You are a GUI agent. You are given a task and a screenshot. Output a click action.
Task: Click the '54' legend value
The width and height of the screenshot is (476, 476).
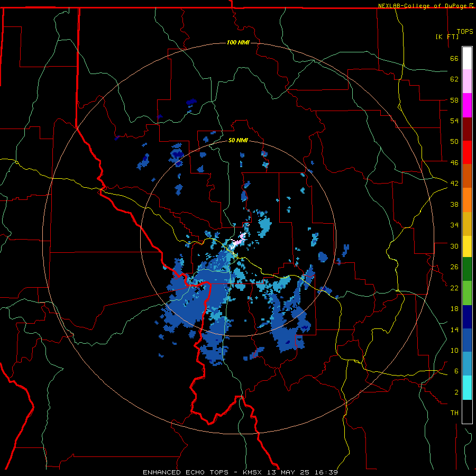(454, 121)
